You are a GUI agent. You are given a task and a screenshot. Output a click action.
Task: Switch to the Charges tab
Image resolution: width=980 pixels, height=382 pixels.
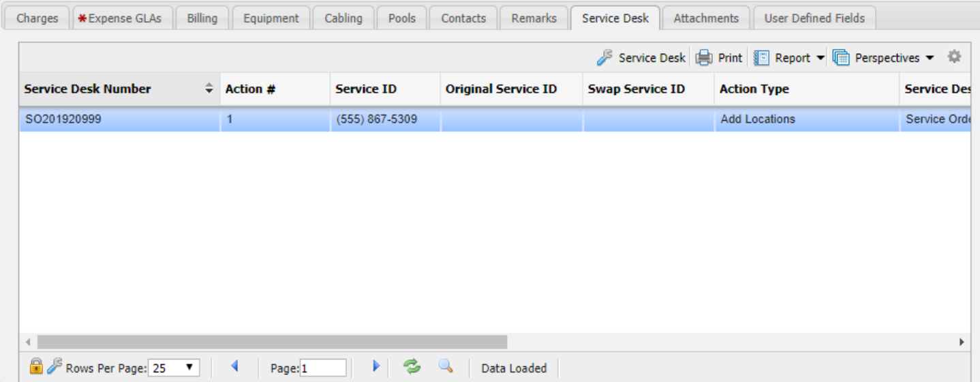point(37,18)
